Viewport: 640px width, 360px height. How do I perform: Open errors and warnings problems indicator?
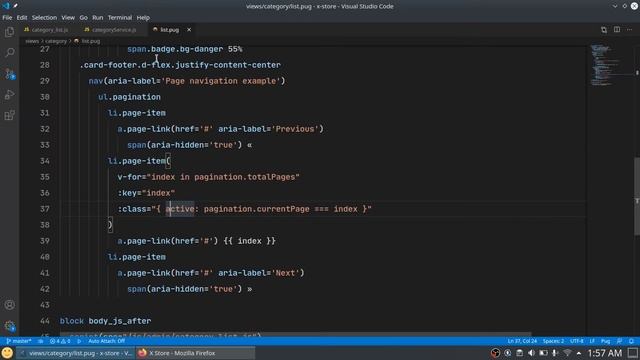[60, 341]
